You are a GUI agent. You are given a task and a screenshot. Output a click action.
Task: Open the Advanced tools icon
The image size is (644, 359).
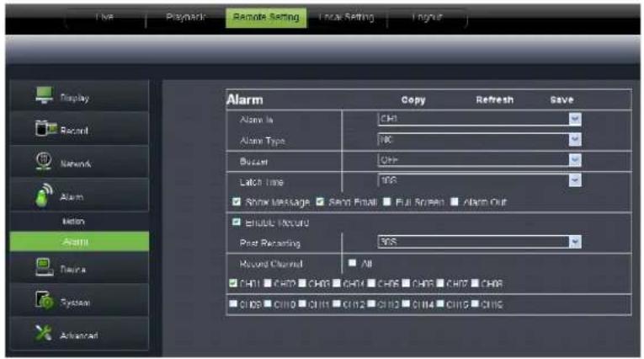point(44,333)
